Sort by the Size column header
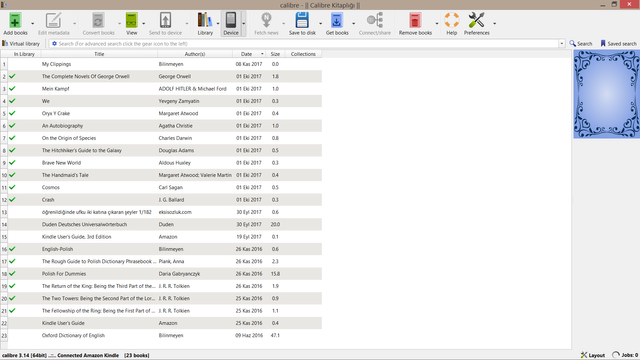Image resolution: width=640 pixels, height=360 pixels. tap(275, 54)
